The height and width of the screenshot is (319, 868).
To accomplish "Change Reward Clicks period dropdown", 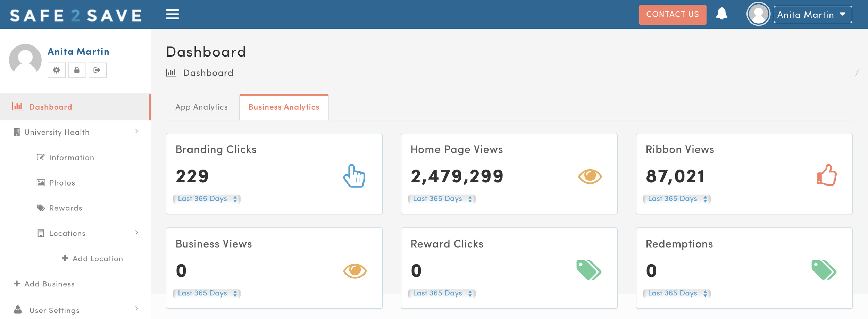I will (x=442, y=293).
